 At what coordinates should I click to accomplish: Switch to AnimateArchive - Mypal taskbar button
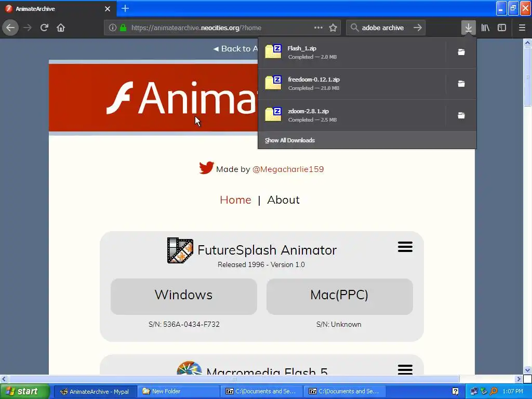(x=96, y=392)
